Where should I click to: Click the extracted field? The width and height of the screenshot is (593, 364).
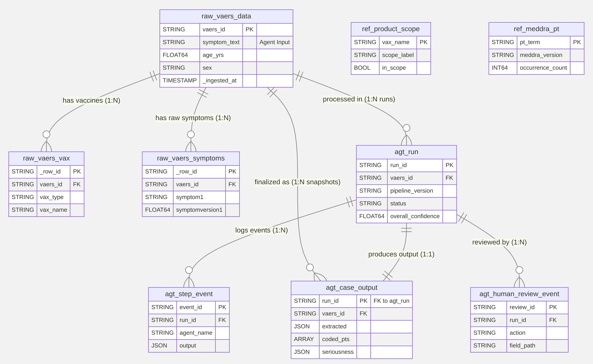click(x=338, y=327)
